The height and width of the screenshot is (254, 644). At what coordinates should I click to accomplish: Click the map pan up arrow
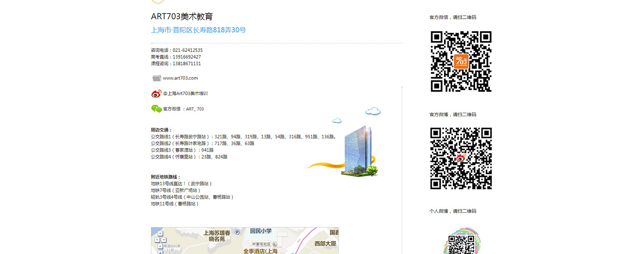tap(160, 234)
